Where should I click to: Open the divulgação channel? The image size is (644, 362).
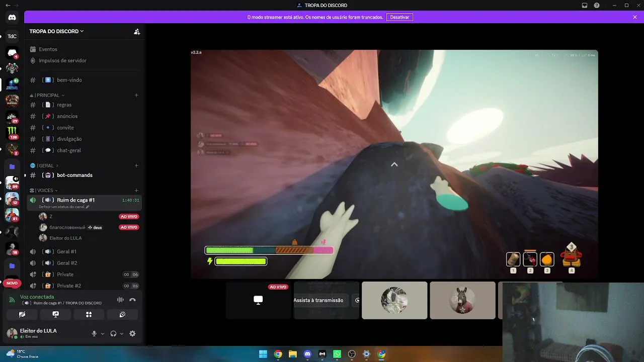pyautogui.click(x=85, y=139)
